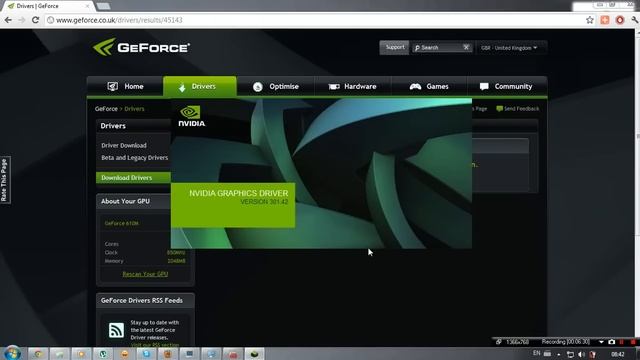Open Beta and Legacy Drivers link
Image resolution: width=640 pixels, height=360 pixels.
pyautogui.click(x=135, y=158)
